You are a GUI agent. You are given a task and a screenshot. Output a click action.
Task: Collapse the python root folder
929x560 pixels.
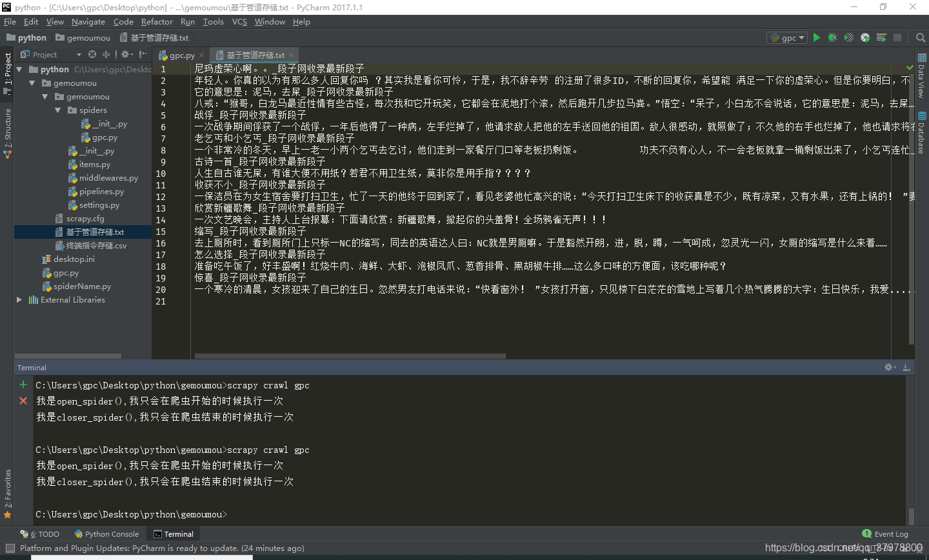pyautogui.click(x=19, y=69)
